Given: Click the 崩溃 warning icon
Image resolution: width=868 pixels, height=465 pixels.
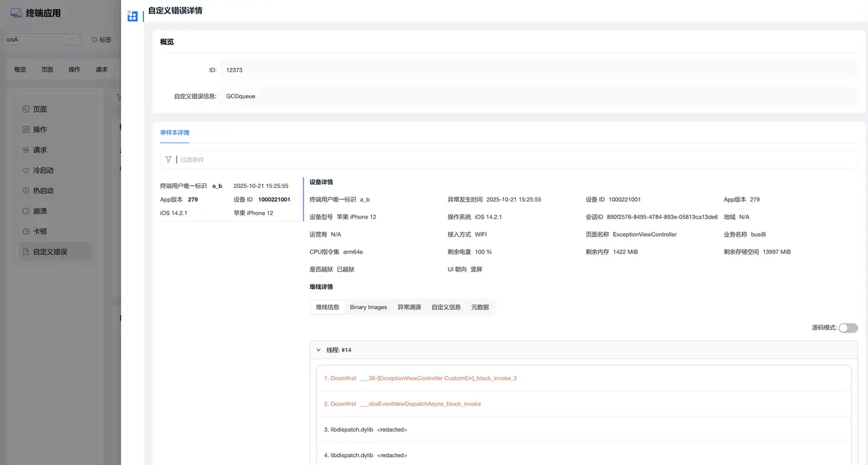Looking at the screenshot, I should 26,211.
